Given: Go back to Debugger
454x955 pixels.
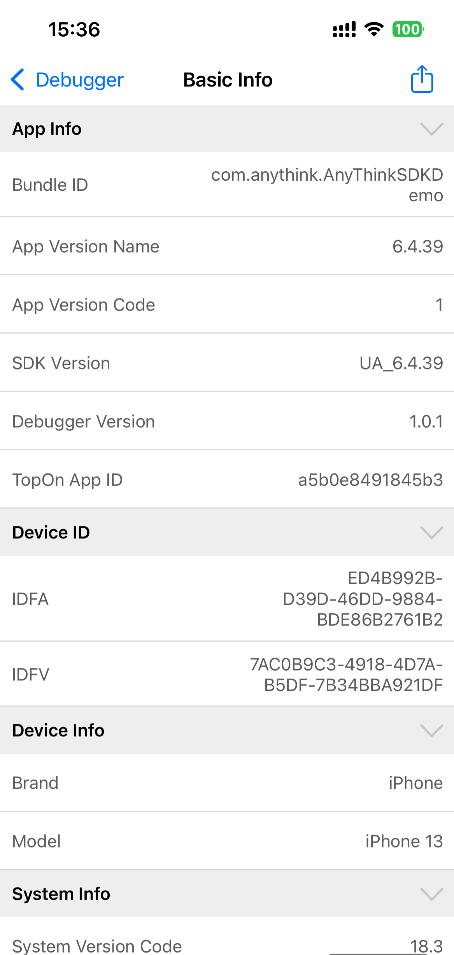Looking at the screenshot, I should tap(68, 80).
